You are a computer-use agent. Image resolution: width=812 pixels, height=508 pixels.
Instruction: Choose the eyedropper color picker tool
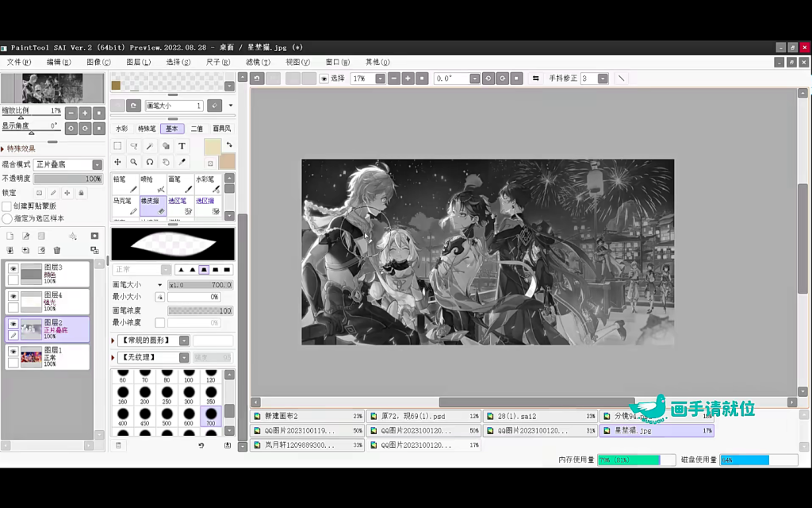tap(182, 162)
